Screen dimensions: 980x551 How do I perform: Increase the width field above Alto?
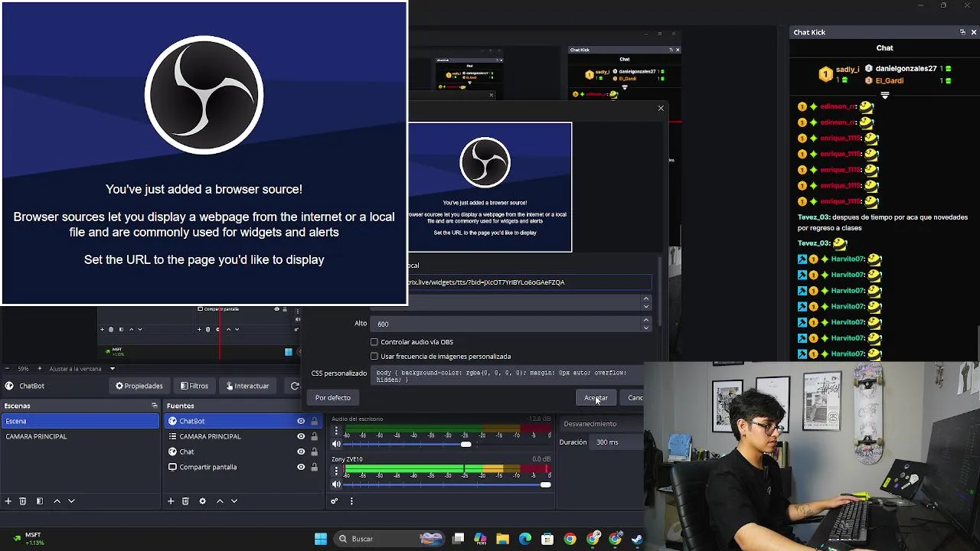click(646, 298)
